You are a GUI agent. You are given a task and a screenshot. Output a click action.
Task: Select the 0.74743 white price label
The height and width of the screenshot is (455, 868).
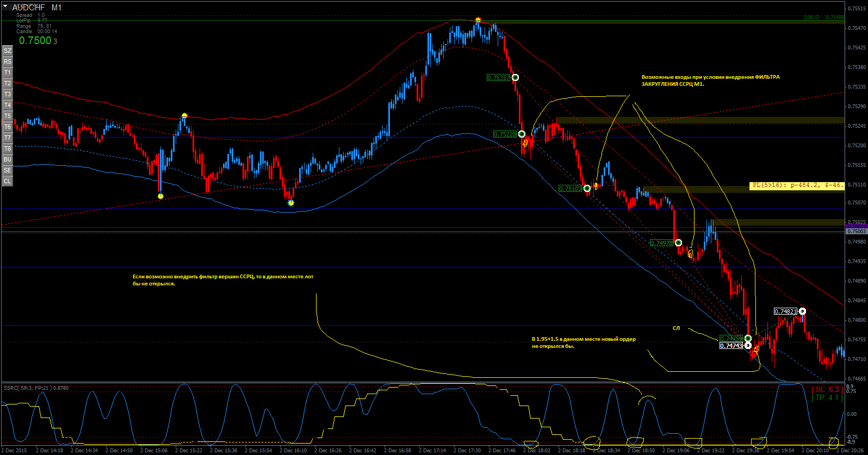731,346
